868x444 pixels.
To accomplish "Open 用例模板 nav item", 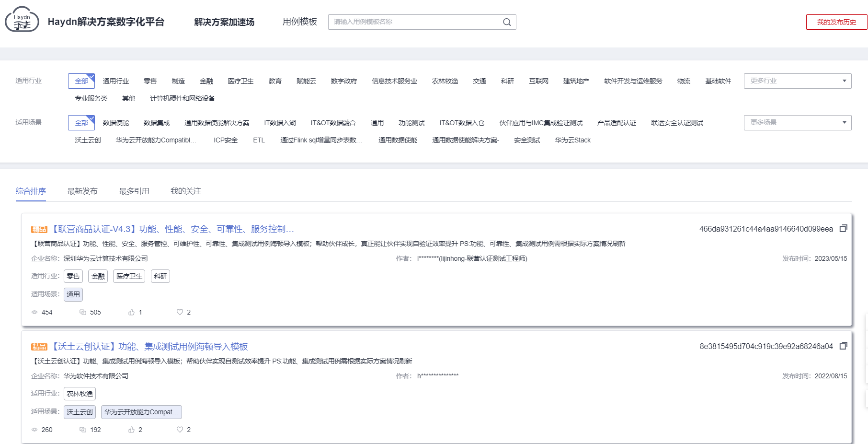I will 300,22.
